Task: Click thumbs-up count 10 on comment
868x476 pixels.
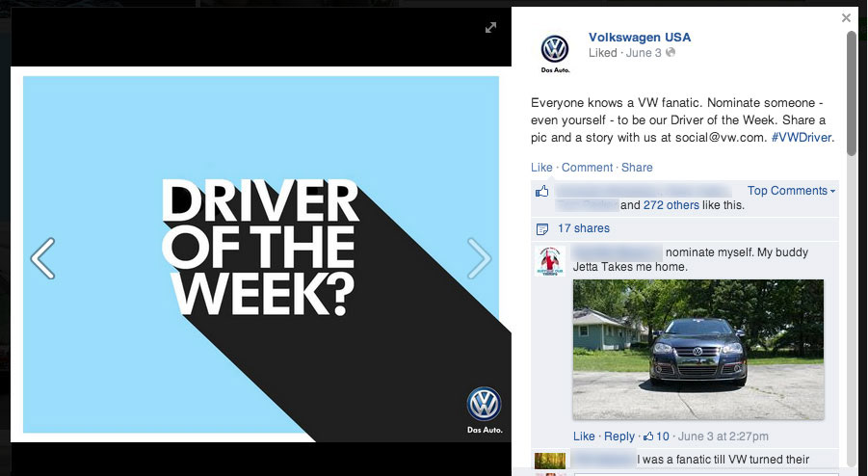Action: pos(656,436)
